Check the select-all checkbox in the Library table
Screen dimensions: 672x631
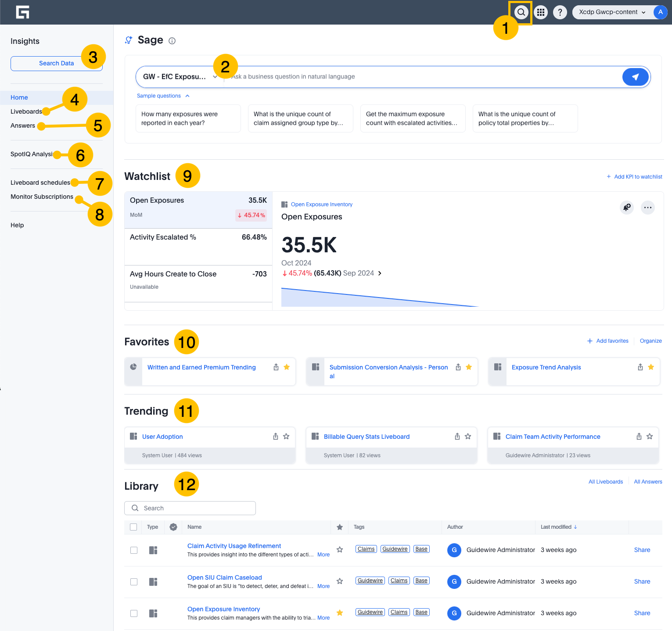pos(133,527)
